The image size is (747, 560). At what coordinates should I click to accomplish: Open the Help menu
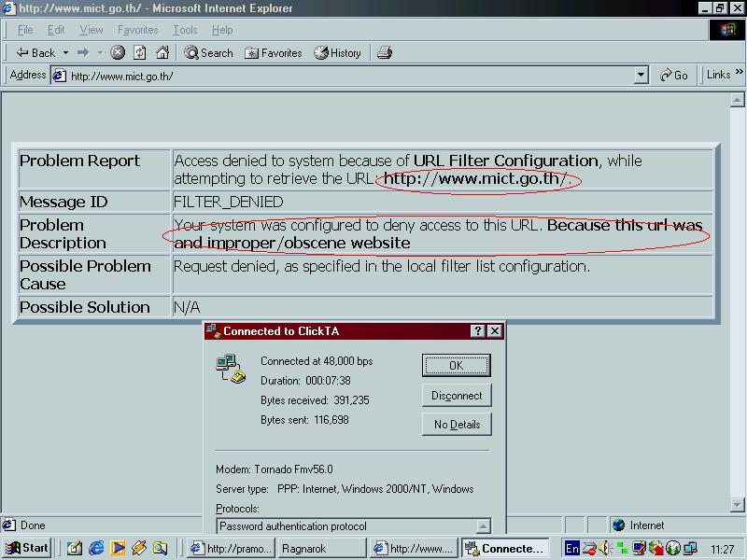222,30
